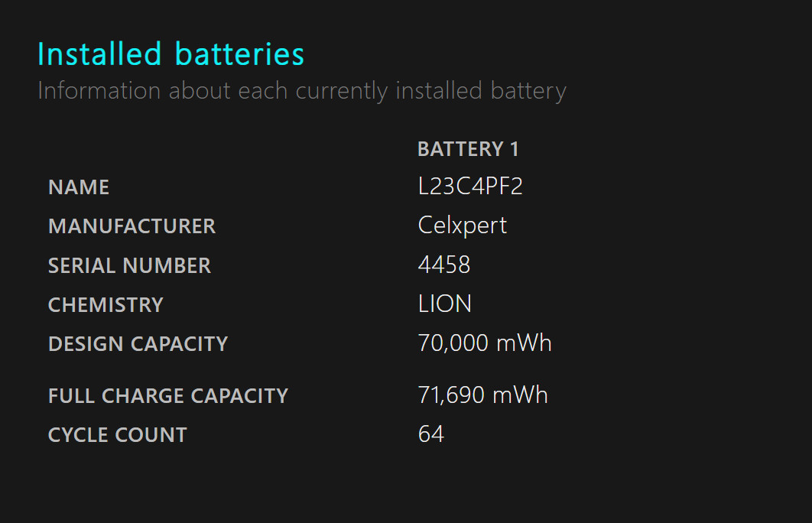Click the FULL CHARGE CAPACITY label

coord(168,395)
